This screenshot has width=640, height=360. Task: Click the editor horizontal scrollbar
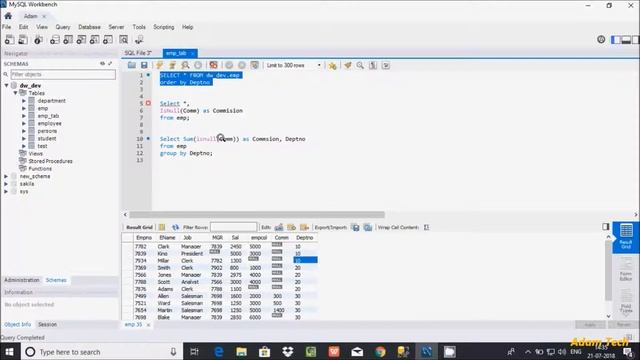[x=257, y=215]
